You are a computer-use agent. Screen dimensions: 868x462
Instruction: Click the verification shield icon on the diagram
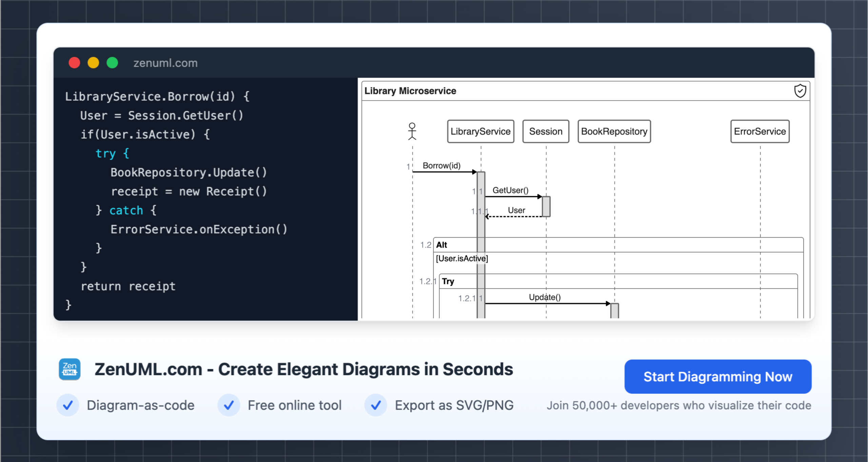point(800,91)
